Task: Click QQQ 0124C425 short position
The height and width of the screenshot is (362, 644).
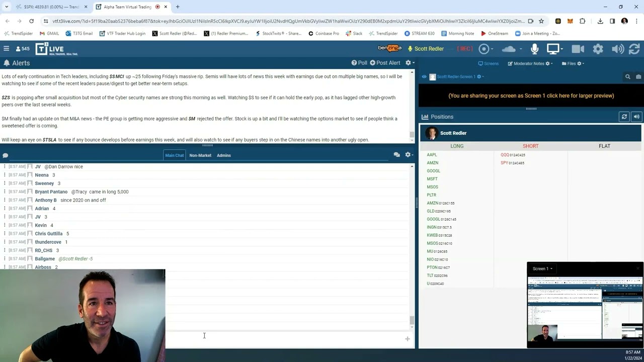Action: (513, 155)
